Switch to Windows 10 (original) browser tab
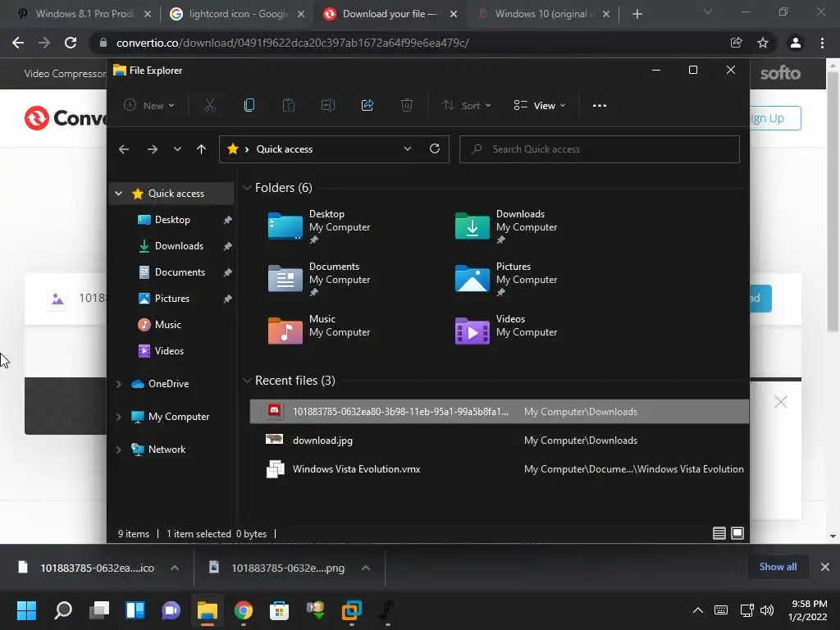The height and width of the screenshot is (630, 840). [544, 14]
